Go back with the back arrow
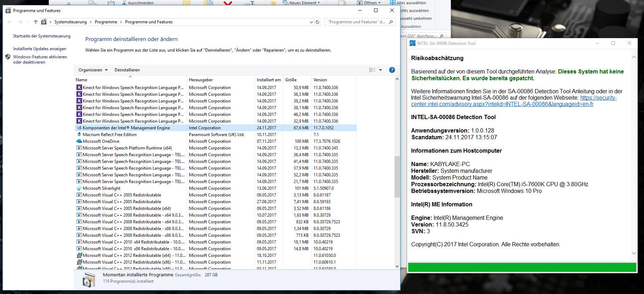The height and width of the screenshot is (294, 644). [10, 22]
